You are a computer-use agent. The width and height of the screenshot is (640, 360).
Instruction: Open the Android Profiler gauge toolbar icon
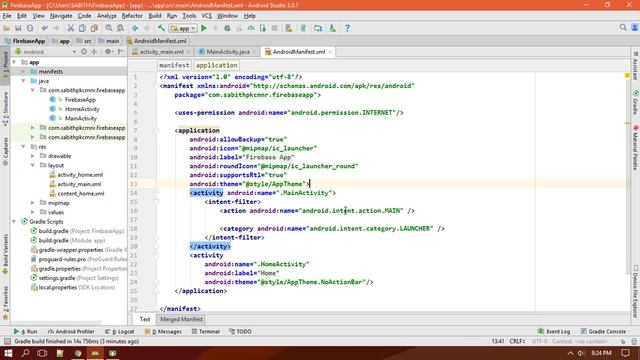pyautogui.click(x=251, y=28)
